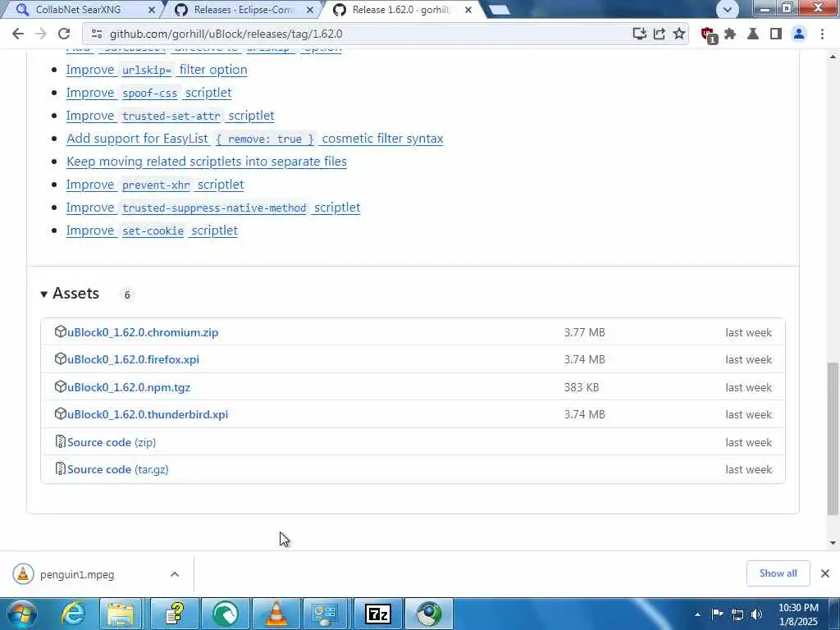840x630 pixels.
Task: Open options chevron for penguin1.mpeg download
Action: [x=175, y=574]
